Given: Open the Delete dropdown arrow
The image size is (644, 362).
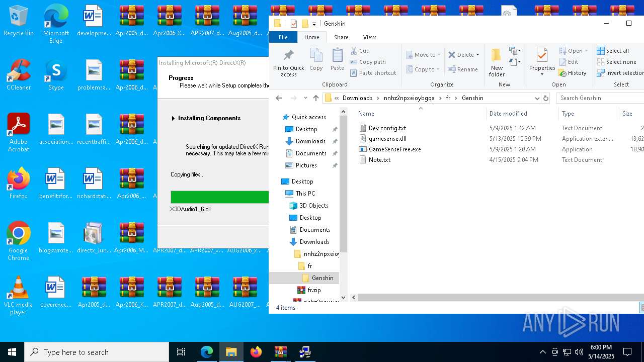Looking at the screenshot, I should click(x=477, y=55).
